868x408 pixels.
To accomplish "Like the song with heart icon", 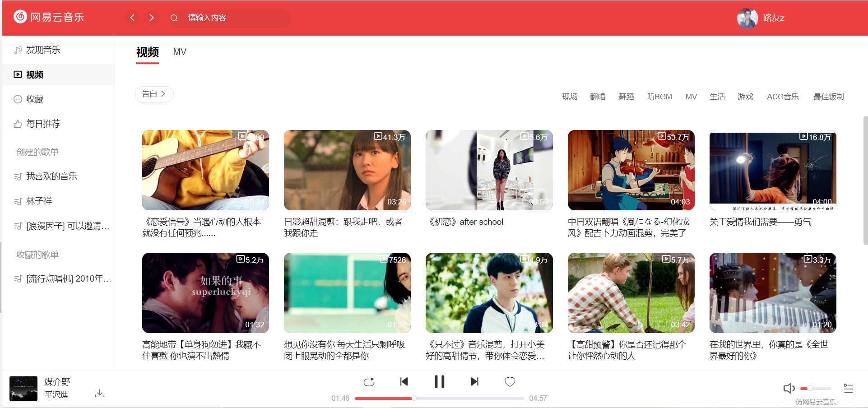I will coord(510,382).
